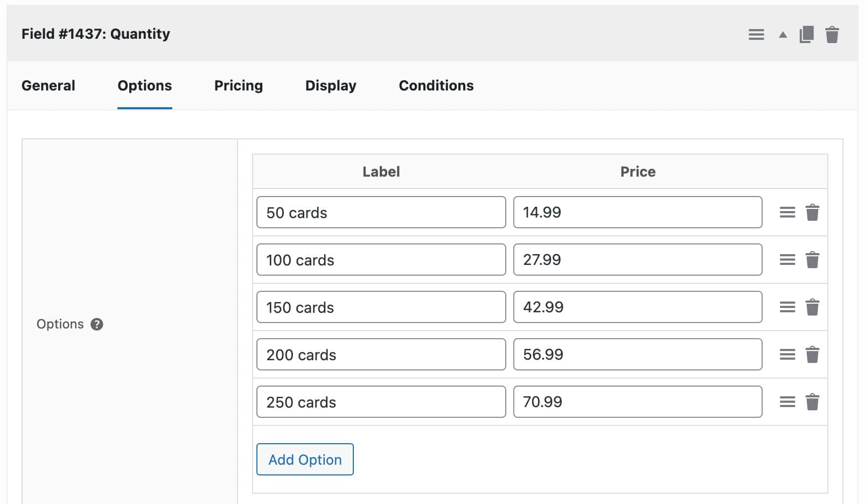Grab the drag handle for 100 cards row
The image size is (865, 504).
(x=787, y=260)
